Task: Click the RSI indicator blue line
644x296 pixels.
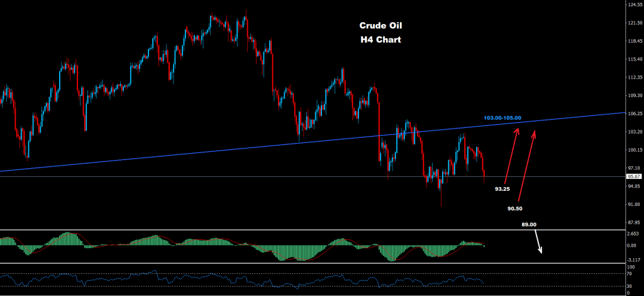Action: click(242, 280)
